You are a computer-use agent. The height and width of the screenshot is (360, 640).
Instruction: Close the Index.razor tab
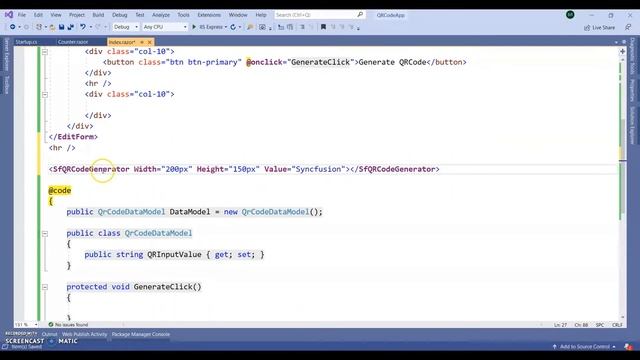(x=149, y=42)
